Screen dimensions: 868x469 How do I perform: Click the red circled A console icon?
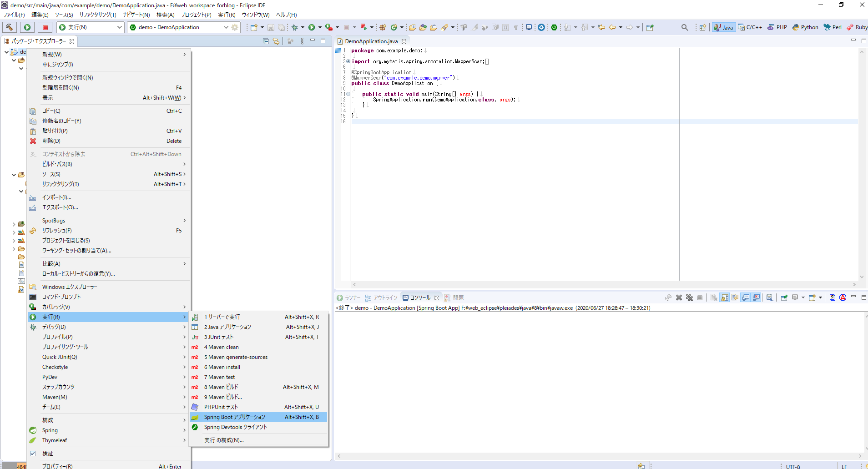coord(843,298)
